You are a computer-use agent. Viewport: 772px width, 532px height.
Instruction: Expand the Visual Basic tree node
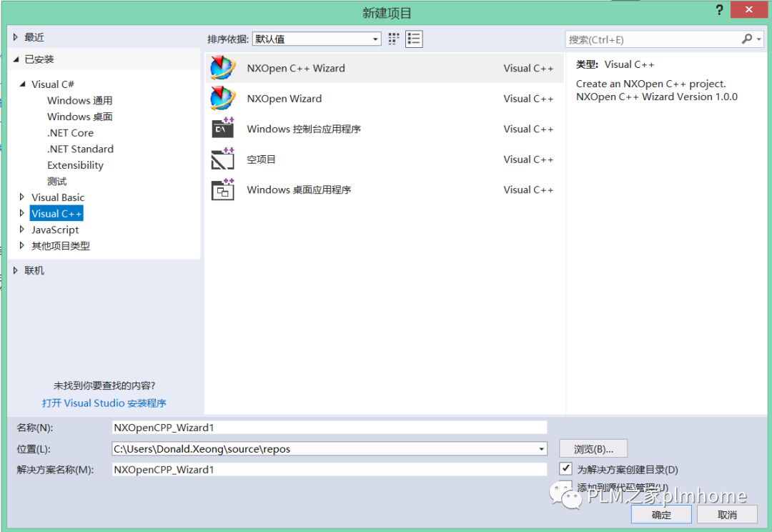click(21, 197)
